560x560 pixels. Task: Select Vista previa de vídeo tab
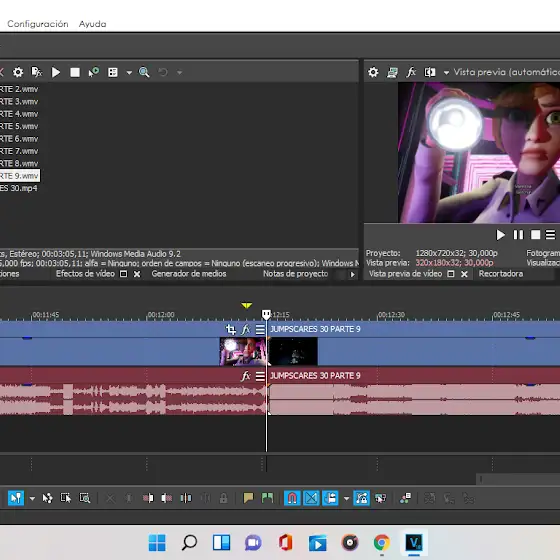[x=405, y=274]
